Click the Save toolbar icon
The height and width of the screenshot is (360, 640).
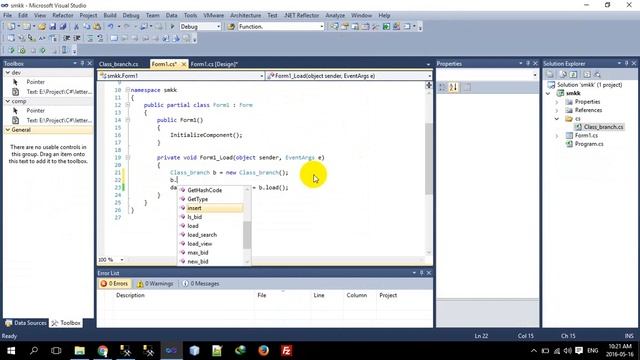tap(53, 27)
